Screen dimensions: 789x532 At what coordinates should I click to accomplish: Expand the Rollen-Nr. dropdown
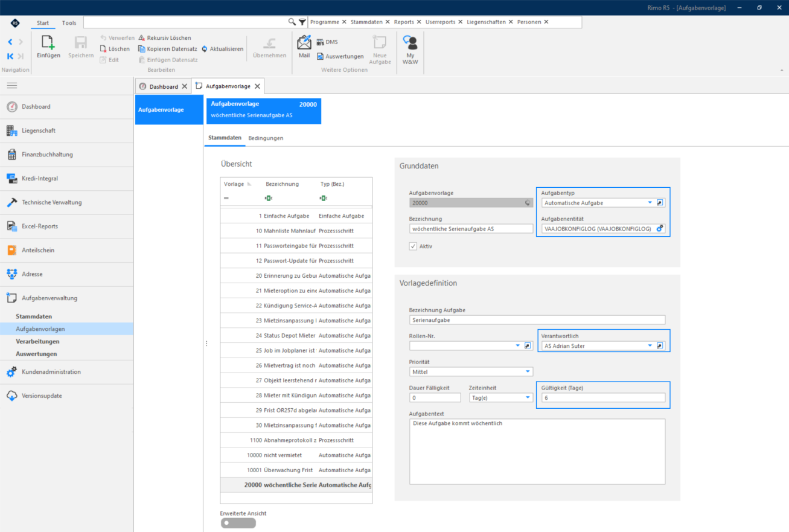(518, 346)
